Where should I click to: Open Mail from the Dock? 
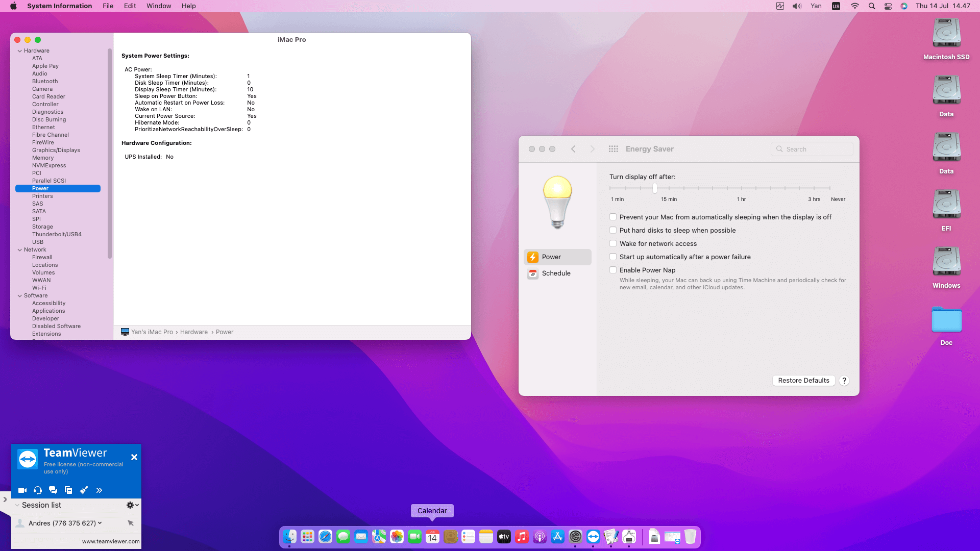361,537
